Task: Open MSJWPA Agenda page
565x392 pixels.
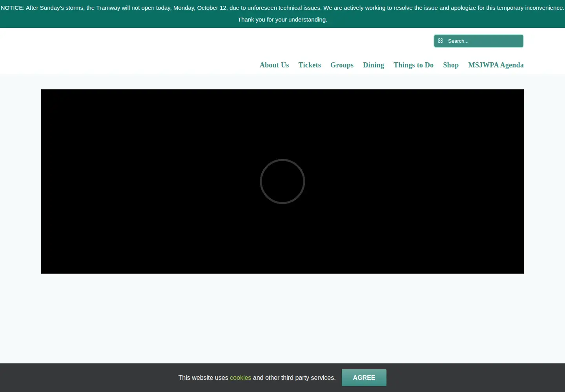Action: 496,65
